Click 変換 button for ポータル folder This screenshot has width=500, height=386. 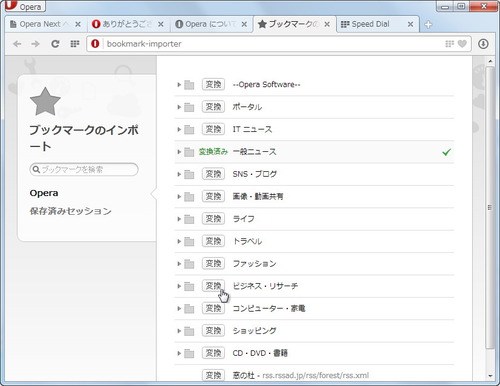pyautogui.click(x=213, y=107)
